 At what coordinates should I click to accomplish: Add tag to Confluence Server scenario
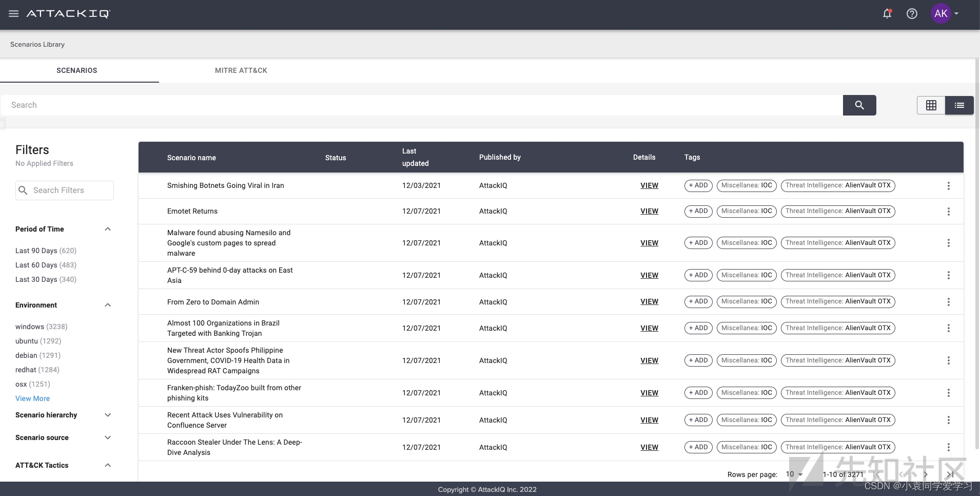tap(698, 420)
